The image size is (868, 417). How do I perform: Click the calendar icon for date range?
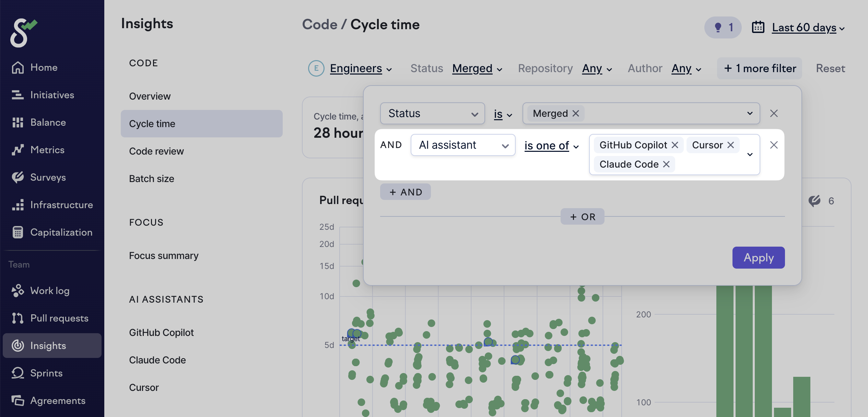[x=758, y=27]
